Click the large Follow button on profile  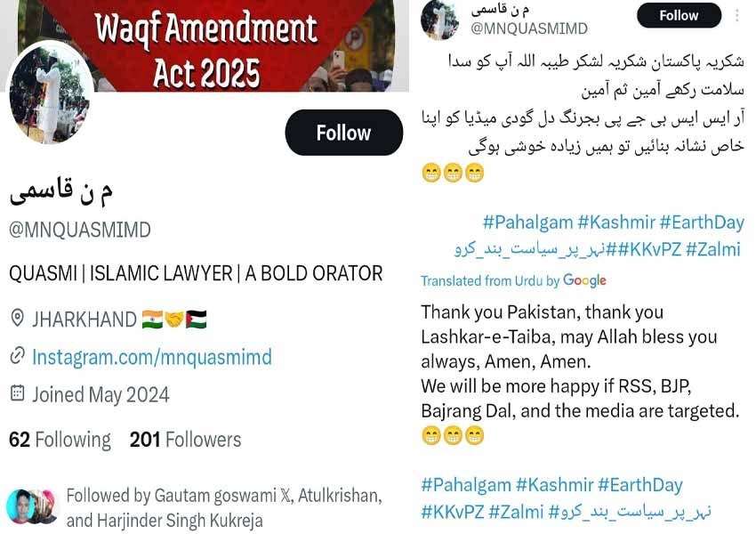click(x=344, y=133)
